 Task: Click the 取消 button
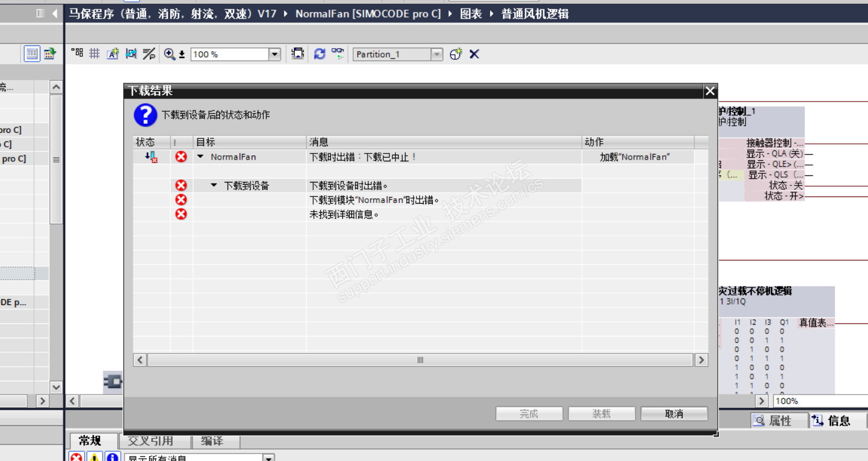click(674, 414)
